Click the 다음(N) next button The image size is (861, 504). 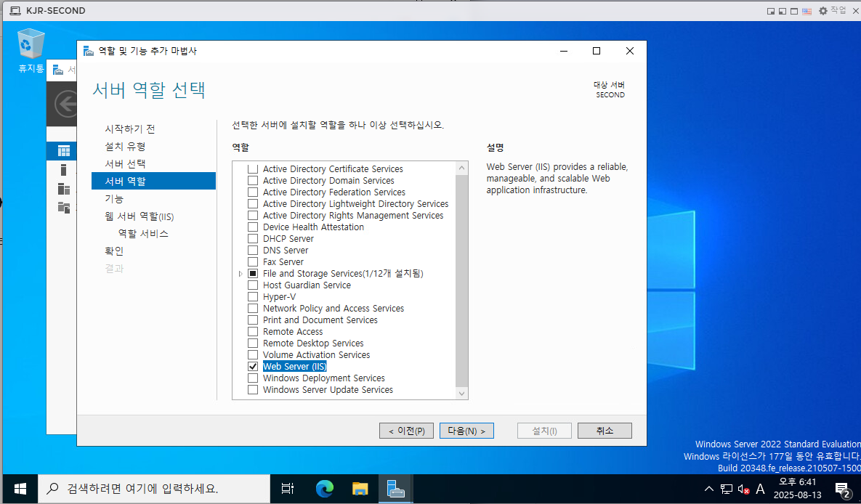tap(466, 431)
